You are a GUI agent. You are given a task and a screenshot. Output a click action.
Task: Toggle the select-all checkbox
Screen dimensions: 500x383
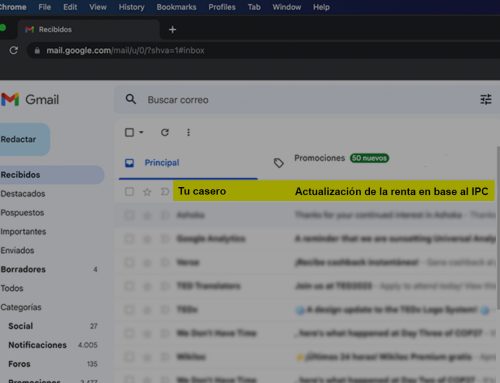129,132
